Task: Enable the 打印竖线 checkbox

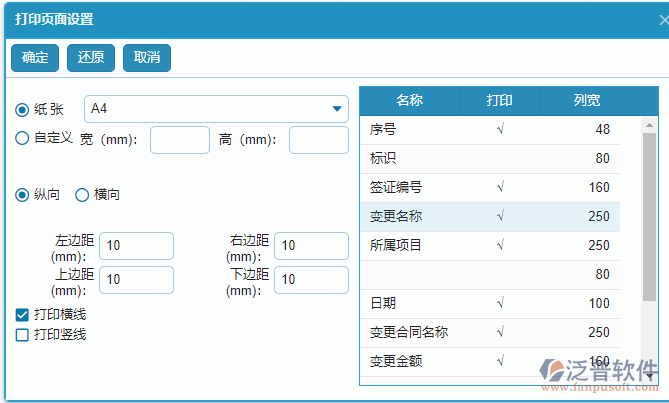Action: tap(22, 335)
